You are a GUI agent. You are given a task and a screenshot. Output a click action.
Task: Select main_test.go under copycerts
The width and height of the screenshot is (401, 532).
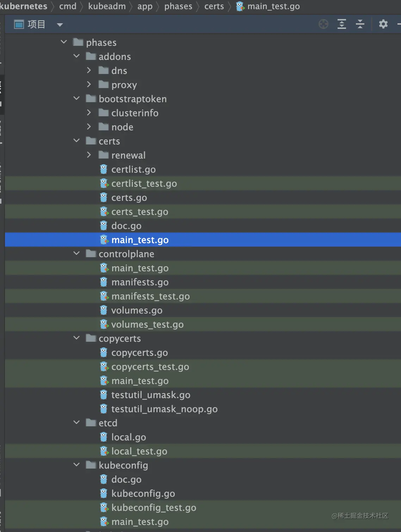pyautogui.click(x=203, y=381)
